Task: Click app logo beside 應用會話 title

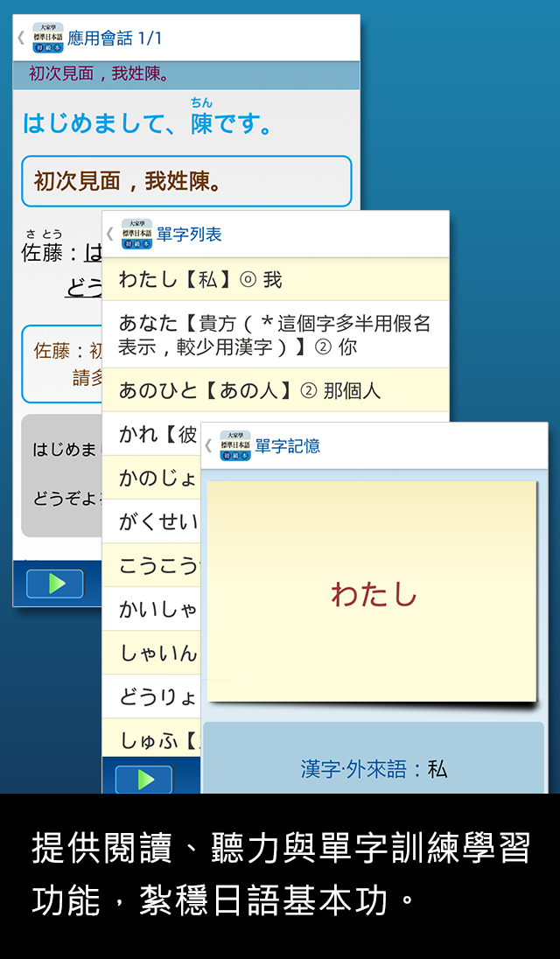Action: [47, 38]
